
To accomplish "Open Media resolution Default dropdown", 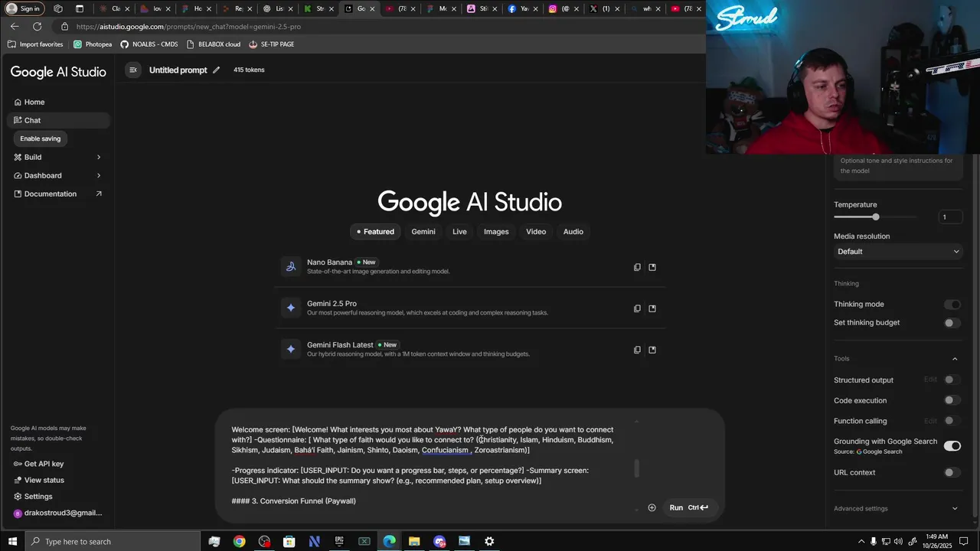I will 897,252.
